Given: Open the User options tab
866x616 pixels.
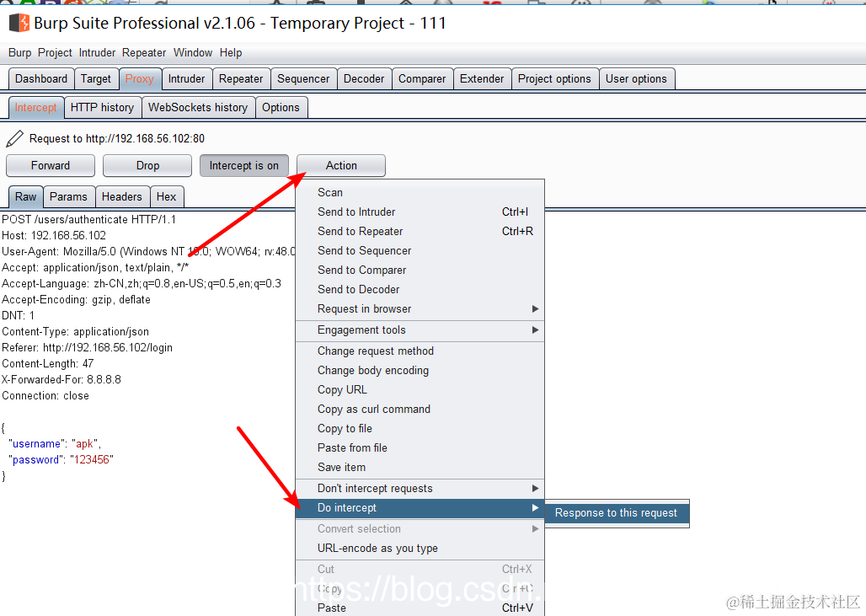Looking at the screenshot, I should click(636, 79).
